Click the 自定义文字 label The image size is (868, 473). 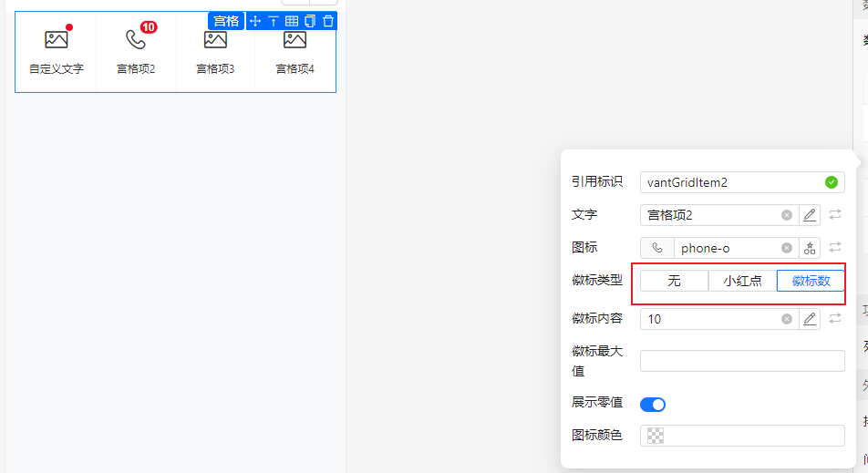coord(57,68)
